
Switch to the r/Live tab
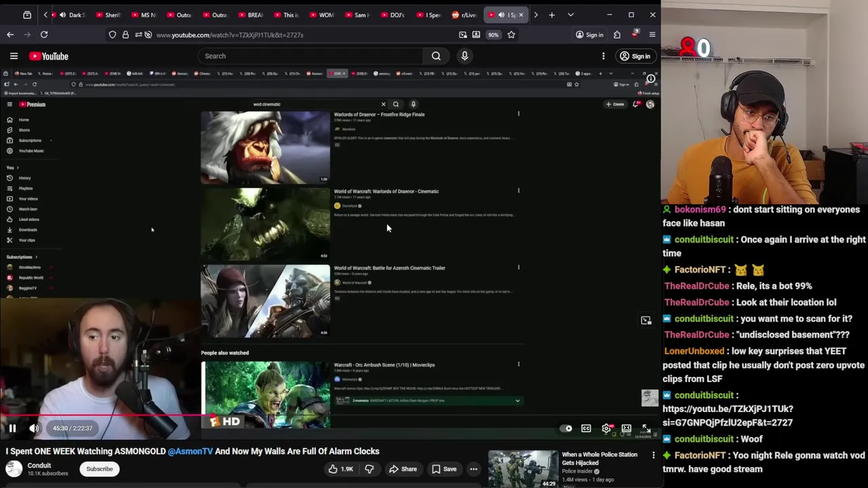tap(465, 15)
